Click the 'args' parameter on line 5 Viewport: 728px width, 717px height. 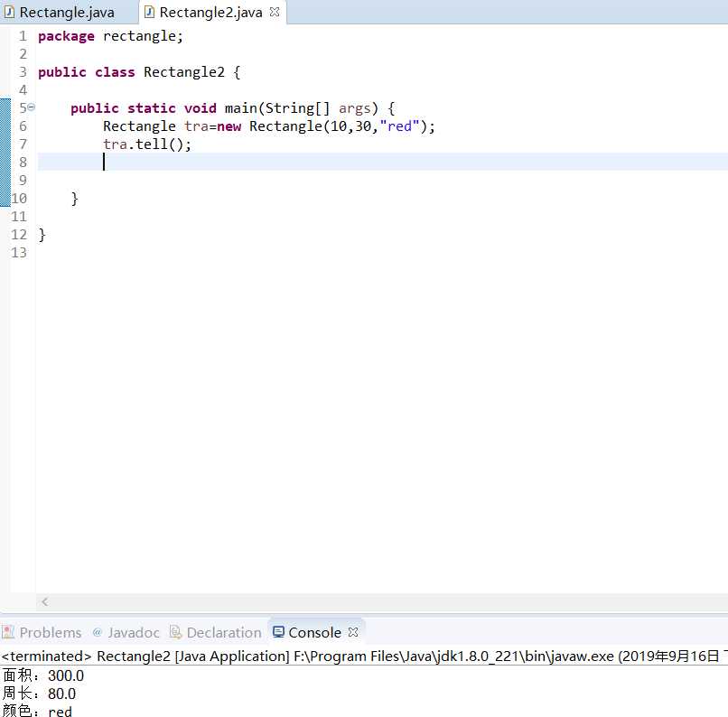[355, 108]
